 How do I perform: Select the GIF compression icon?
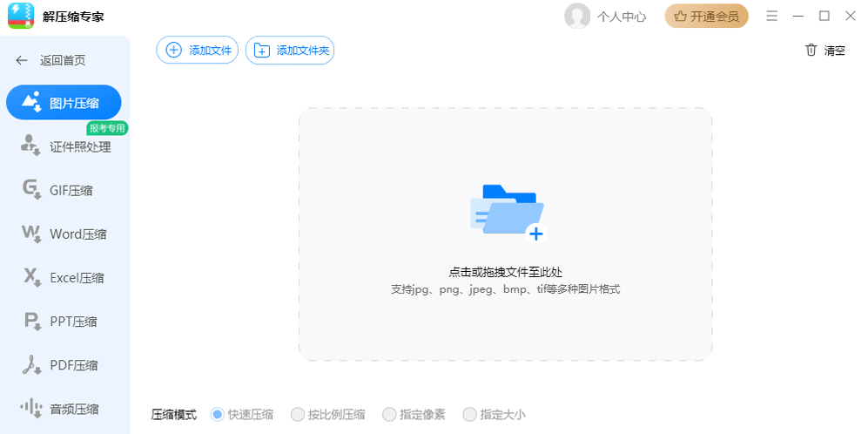tap(31, 190)
